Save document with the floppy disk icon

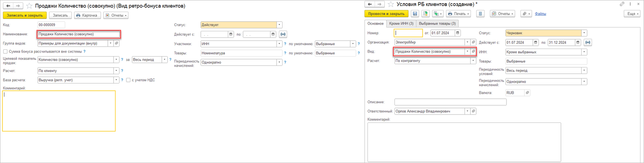415,14
